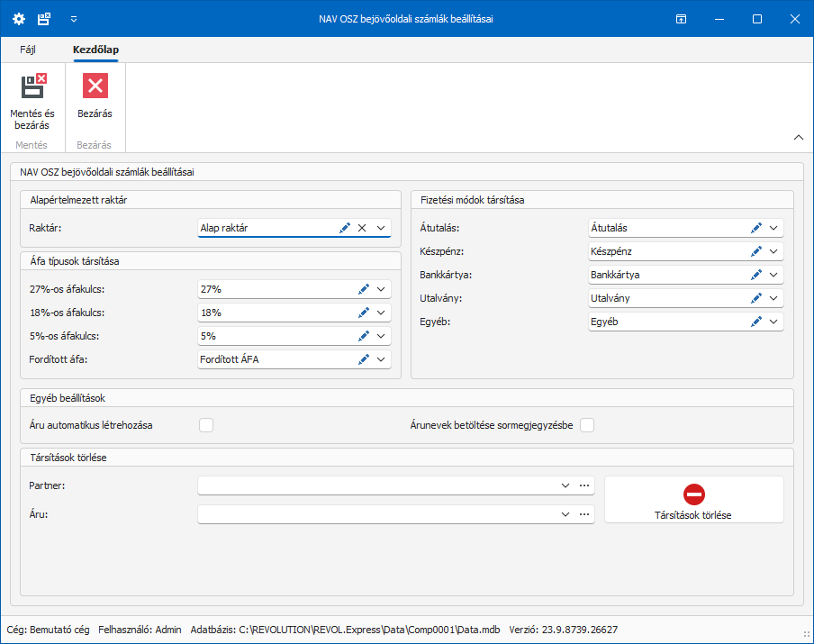The width and height of the screenshot is (814, 644).
Task: Open the Fájl menu
Action: pyautogui.click(x=28, y=50)
